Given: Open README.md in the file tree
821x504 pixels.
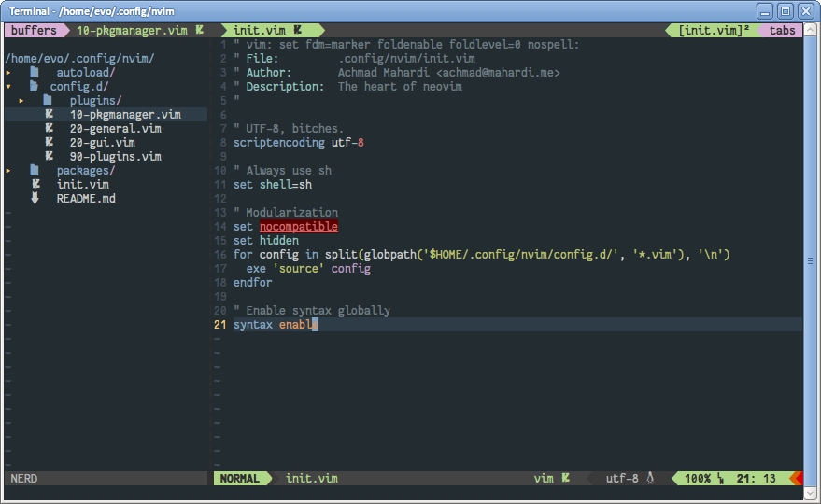Looking at the screenshot, I should [86, 199].
